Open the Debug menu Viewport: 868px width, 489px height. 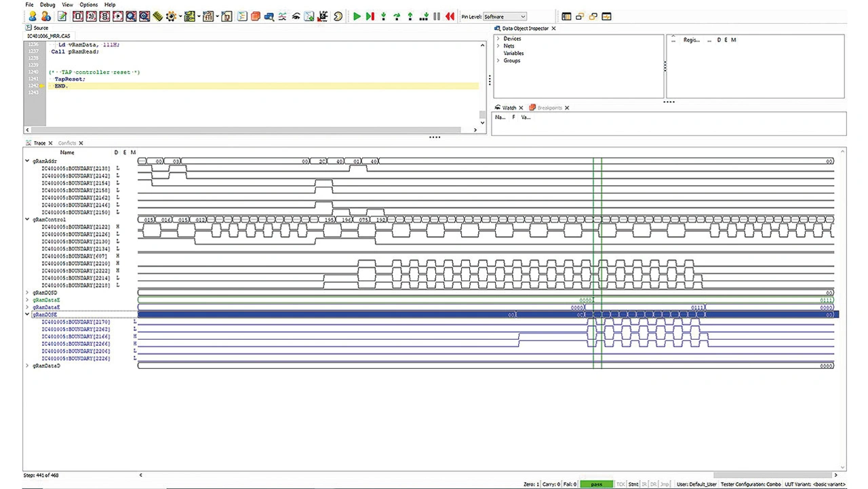pyautogui.click(x=47, y=5)
